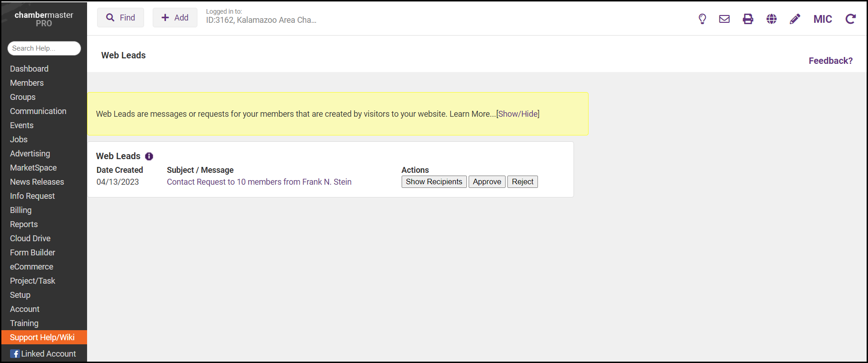Open the MIC link in the header
This screenshot has width=868, height=363.
822,19
